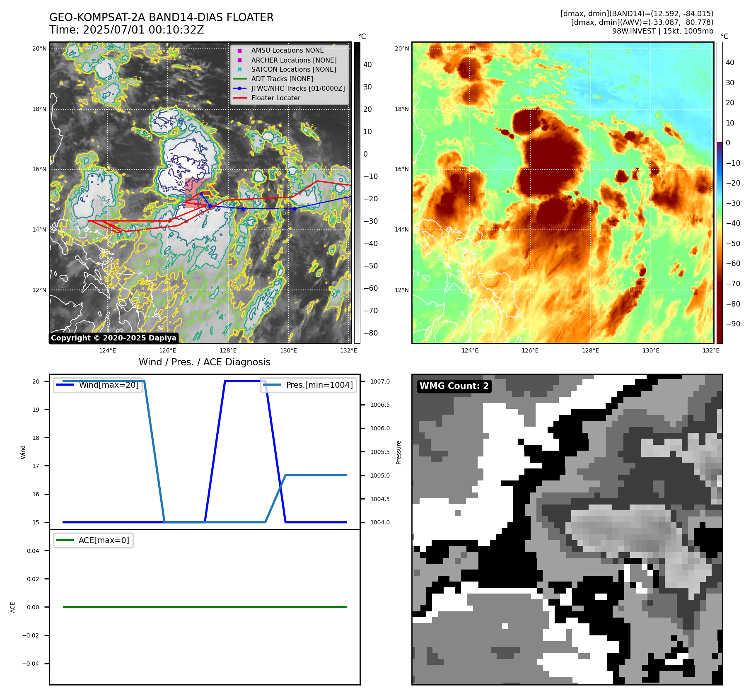Click the '0.04' tick on the ACE axis

point(33,551)
